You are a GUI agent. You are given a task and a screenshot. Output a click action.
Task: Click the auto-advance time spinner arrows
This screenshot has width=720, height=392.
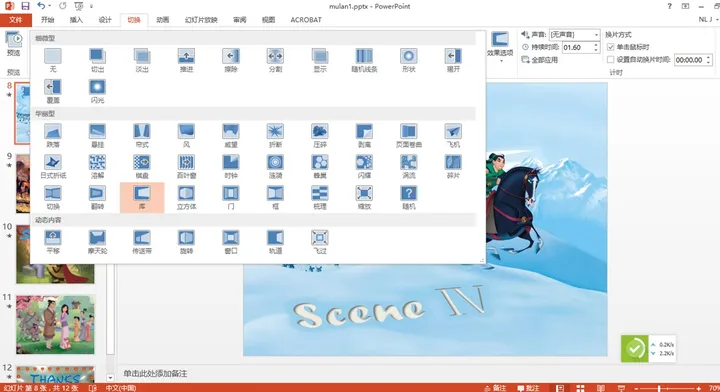click(709, 60)
